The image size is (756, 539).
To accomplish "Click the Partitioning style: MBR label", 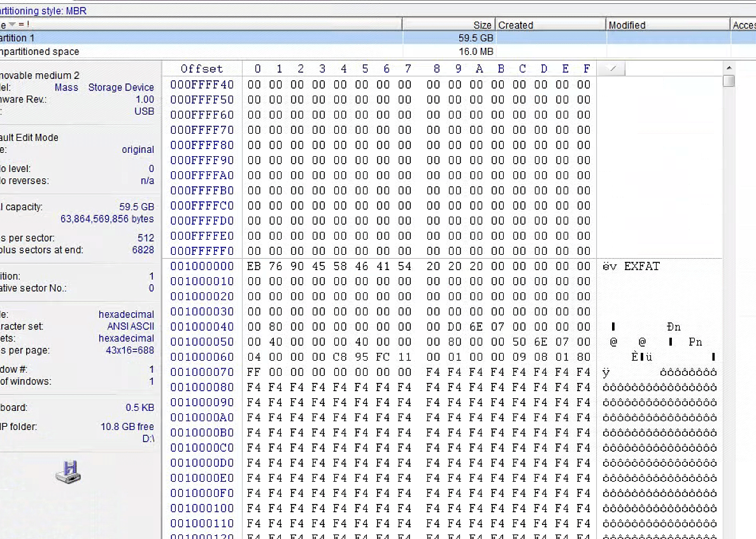I will [43, 11].
